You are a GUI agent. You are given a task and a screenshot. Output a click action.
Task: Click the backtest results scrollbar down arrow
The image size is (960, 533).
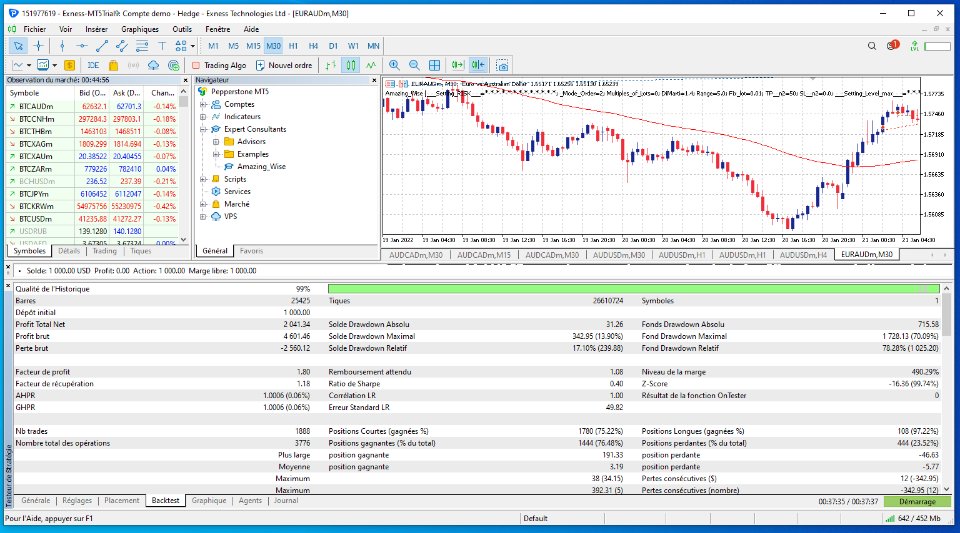(x=947, y=490)
